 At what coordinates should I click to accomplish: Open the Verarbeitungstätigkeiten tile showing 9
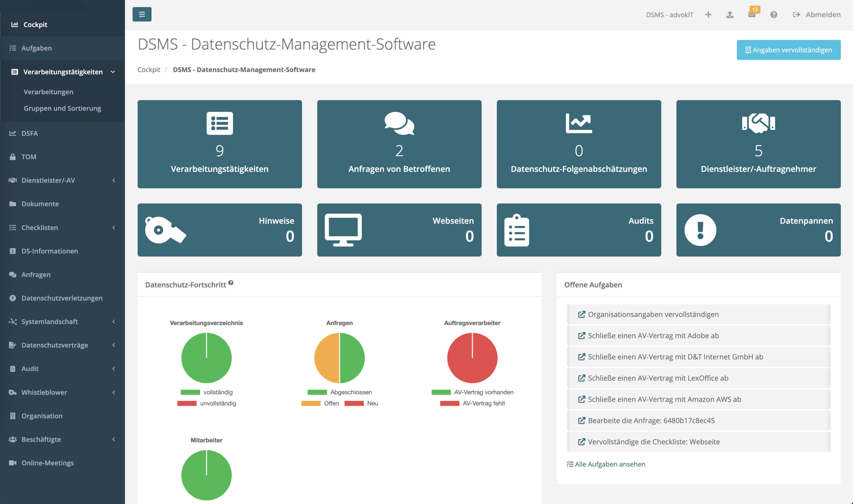pyautogui.click(x=219, y=144)
